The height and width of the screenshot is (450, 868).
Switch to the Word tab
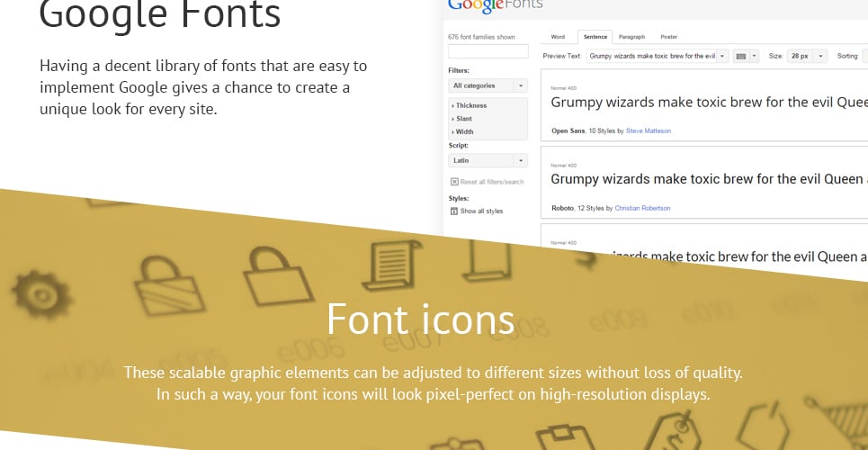click(x=558, y=37)
